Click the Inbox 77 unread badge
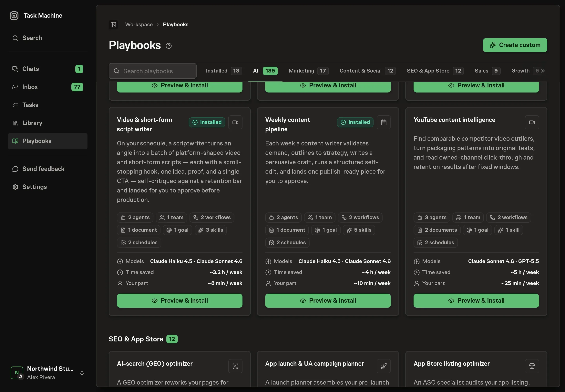This screenshot has width=565, height=392. point(77,87)
